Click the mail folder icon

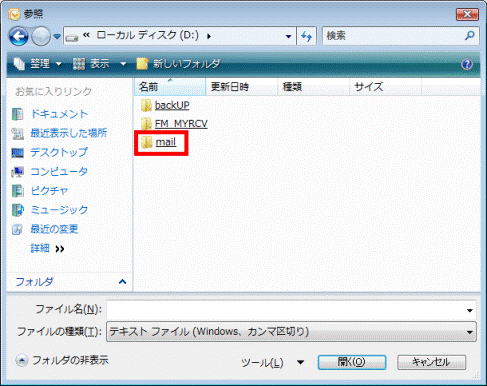pyautogui.click(x=146, y=142)
